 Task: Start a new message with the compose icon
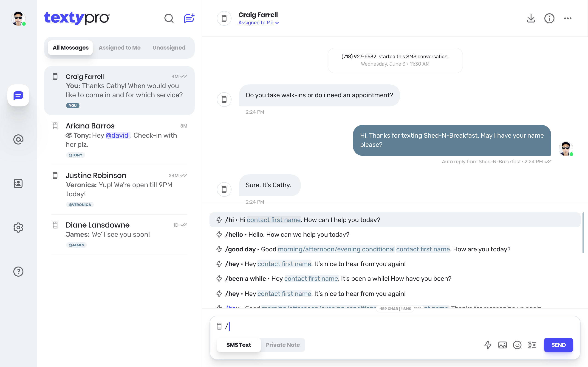click(x=189, y=18)
